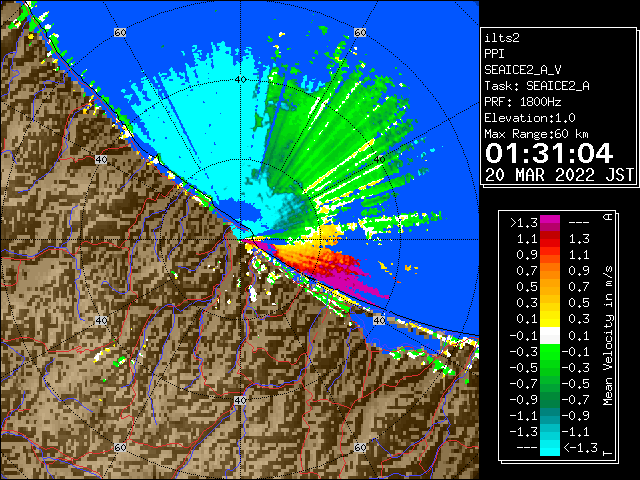Select the 'Task: SEAICE2_A' line
640x480 pixels.
coord(537,86)
